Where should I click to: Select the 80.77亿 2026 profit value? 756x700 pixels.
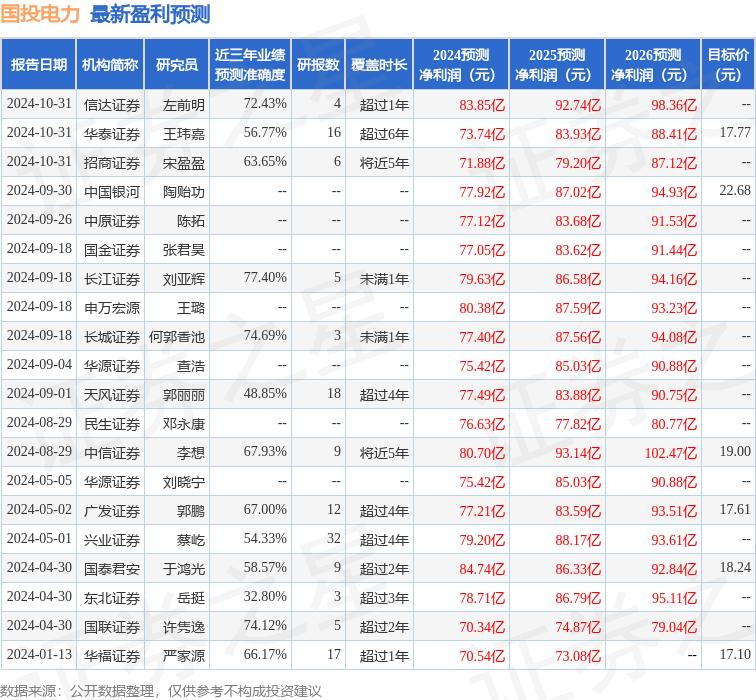pos(674,423)
